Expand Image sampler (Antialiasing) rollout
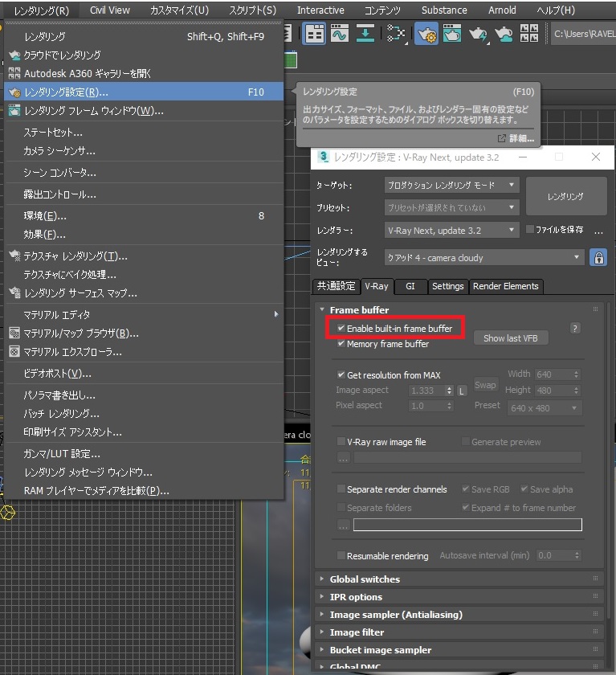The width and height of the screenshot is (616, 675). pos(322,614)
